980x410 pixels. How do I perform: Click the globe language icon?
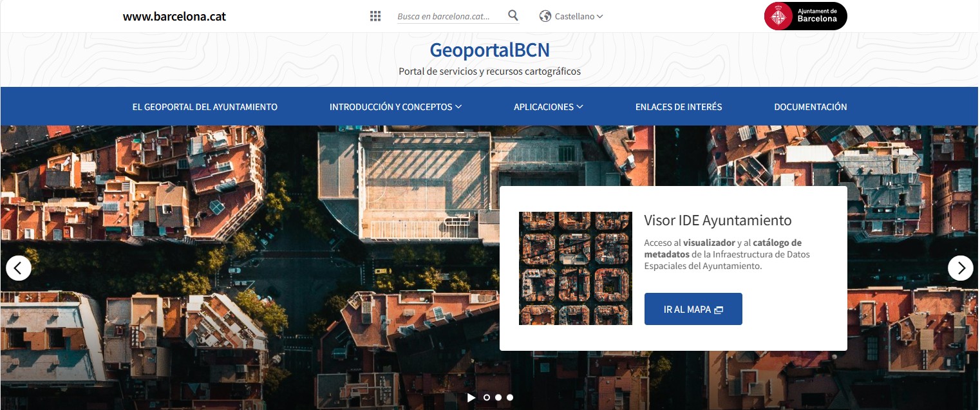[545, 16]
